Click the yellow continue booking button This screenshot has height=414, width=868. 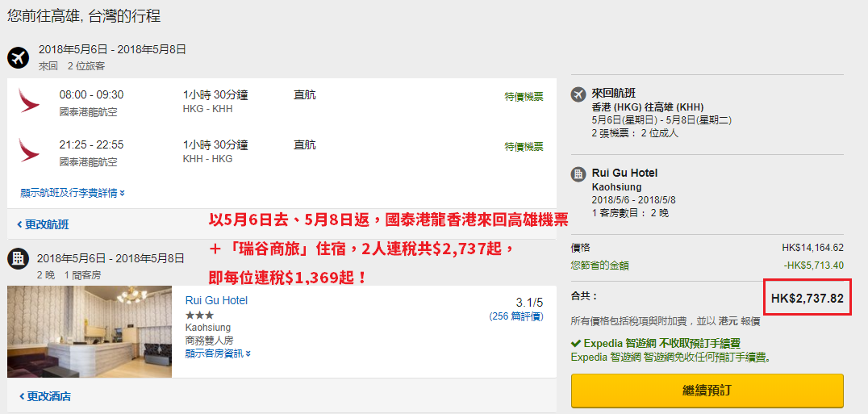pos(707,391)
